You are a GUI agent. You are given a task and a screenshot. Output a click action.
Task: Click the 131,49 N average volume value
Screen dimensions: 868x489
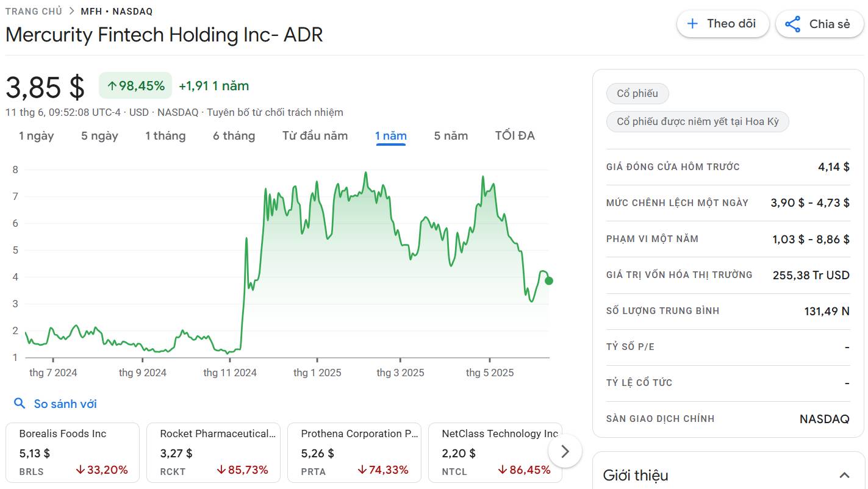click(x=827, y=311)
